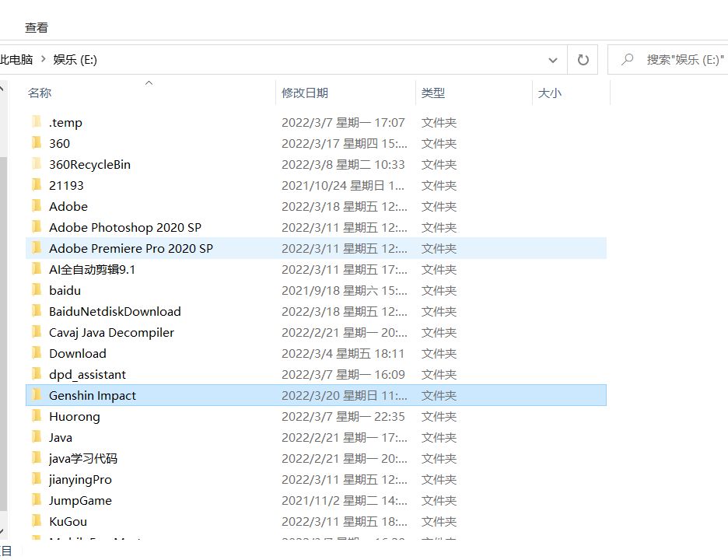Image resolution: width=728 pixels, height=560 pixels.
Task: Click the AI全自动剪辑9.1 folder icon
Action: (37, 268)
